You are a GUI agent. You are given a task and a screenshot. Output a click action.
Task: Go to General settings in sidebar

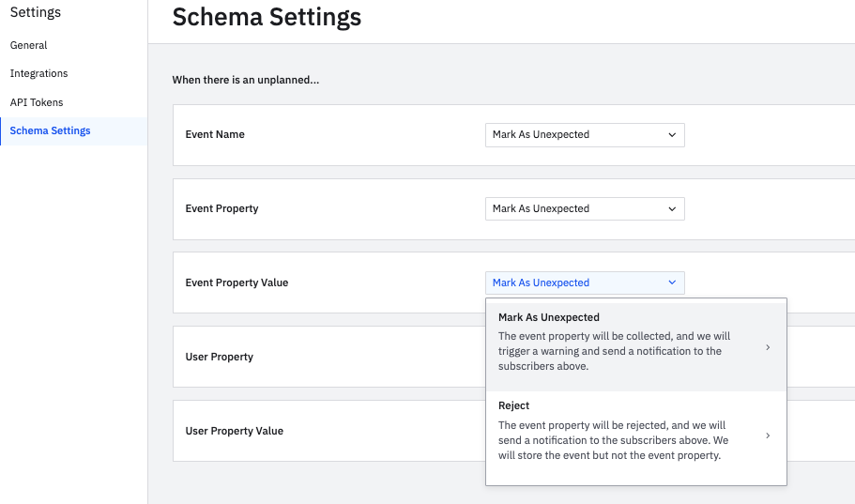pos(28,45)
